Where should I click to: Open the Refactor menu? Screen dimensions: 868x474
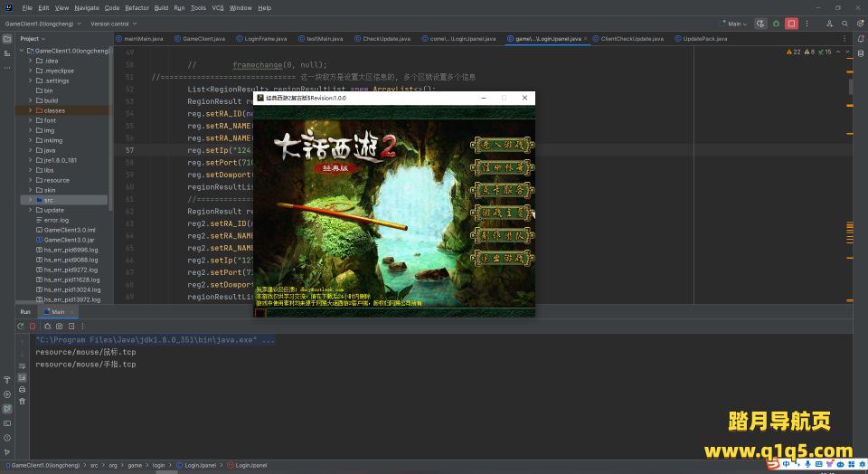click(x=137, y=7)
